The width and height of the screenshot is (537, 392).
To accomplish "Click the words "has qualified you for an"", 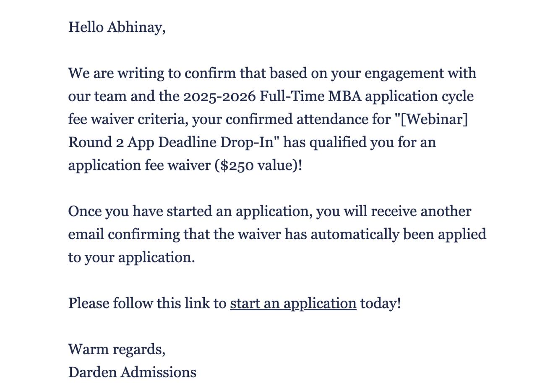I will [360, 142].
